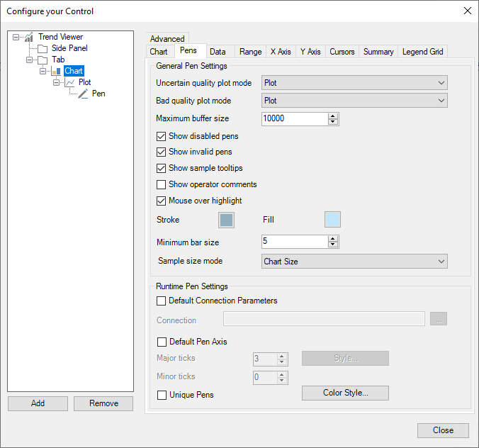Uncheck Show disabled pens
This screenshot has height=448, width=479.
[x=161, y=136]
